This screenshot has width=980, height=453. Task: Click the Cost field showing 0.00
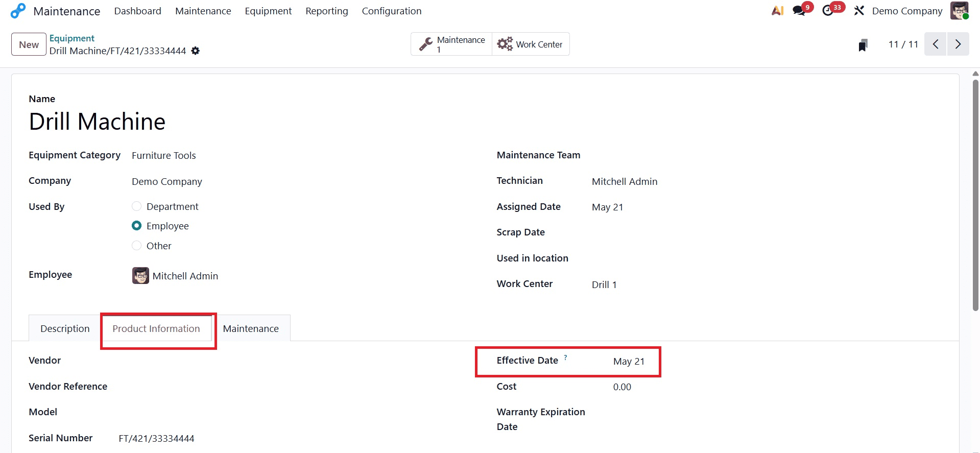click(x=776, y=387)
